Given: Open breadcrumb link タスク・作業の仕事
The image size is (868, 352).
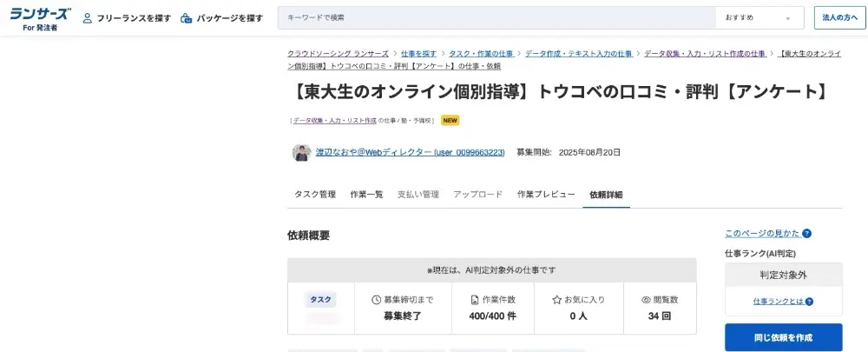Looking at the screenshot, I should (481, 54).
